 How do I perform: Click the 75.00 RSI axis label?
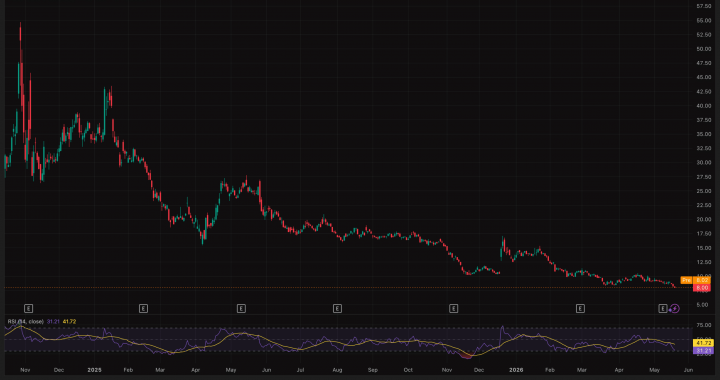coord(704,325)
